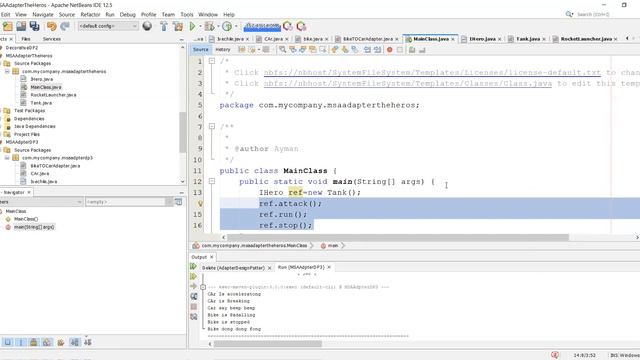The height and width of the screenshot is (360, 640).
Task: Open the Window menu
Action: pos(208,14)
